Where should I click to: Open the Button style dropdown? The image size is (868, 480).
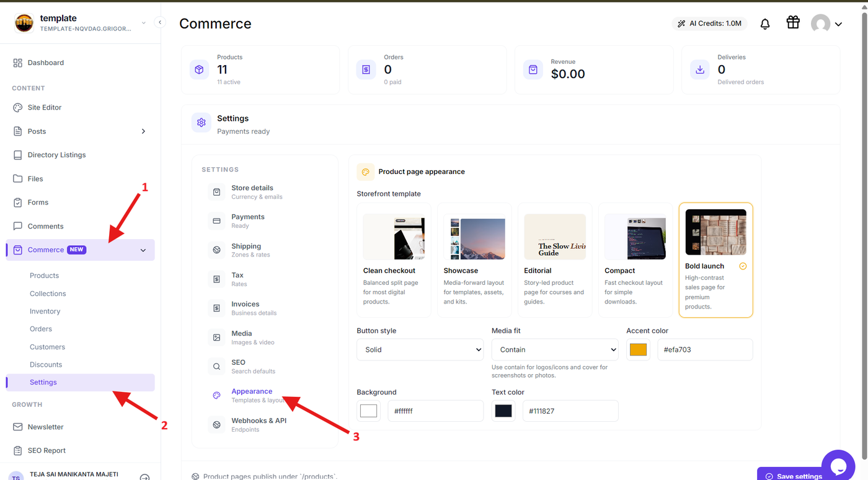420,349
